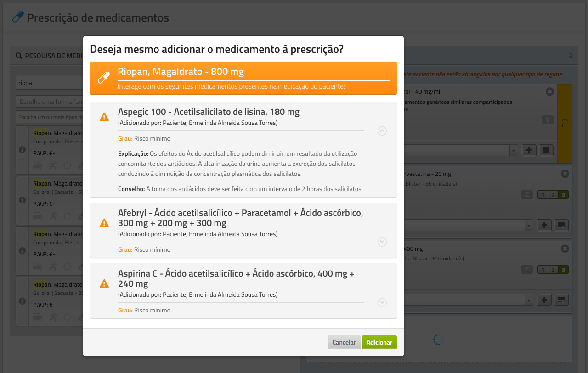
Task: Open the 'Escolha uma forma' pharmaceutical form dropdown
Action: (x=49, y=101)
